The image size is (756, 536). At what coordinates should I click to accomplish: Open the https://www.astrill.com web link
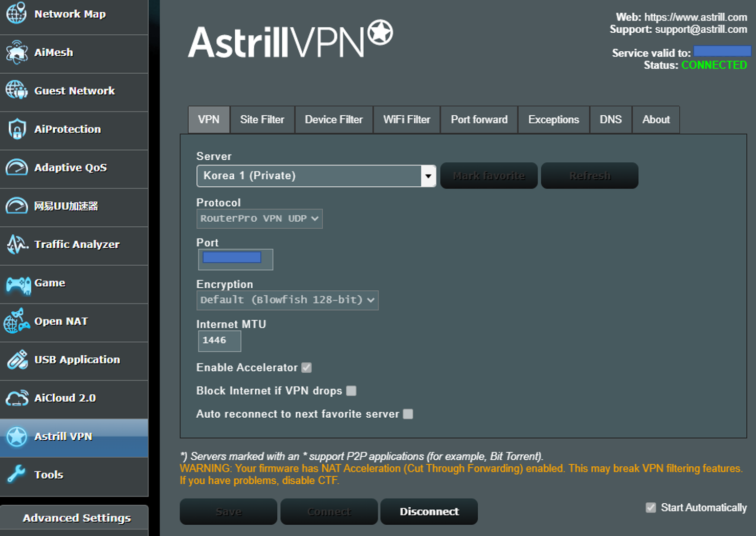coord(696,17)
